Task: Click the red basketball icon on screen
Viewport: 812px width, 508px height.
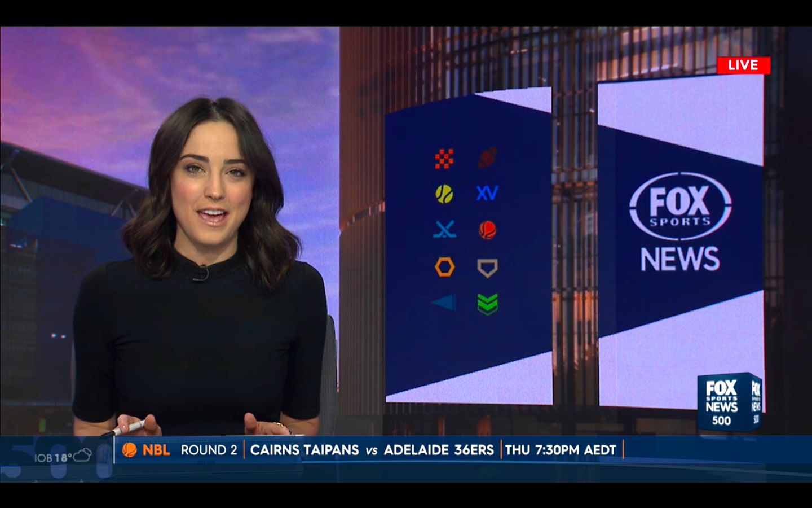Action: tap(487, 230)
